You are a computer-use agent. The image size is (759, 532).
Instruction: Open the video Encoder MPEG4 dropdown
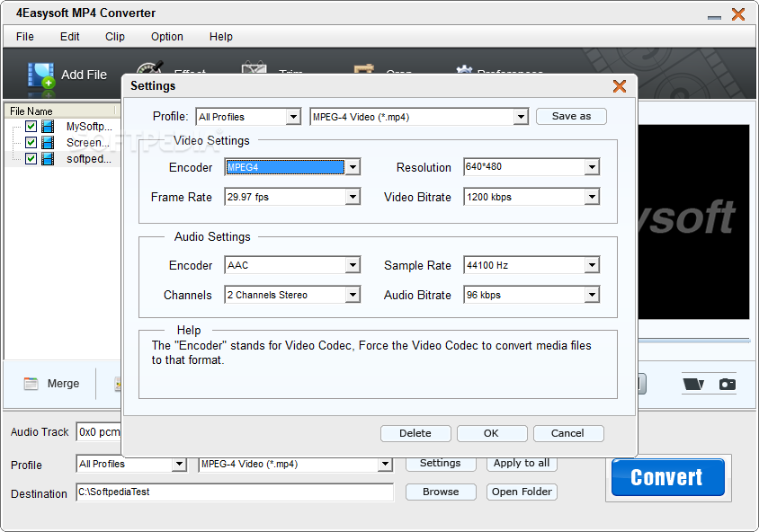point(353,167)
